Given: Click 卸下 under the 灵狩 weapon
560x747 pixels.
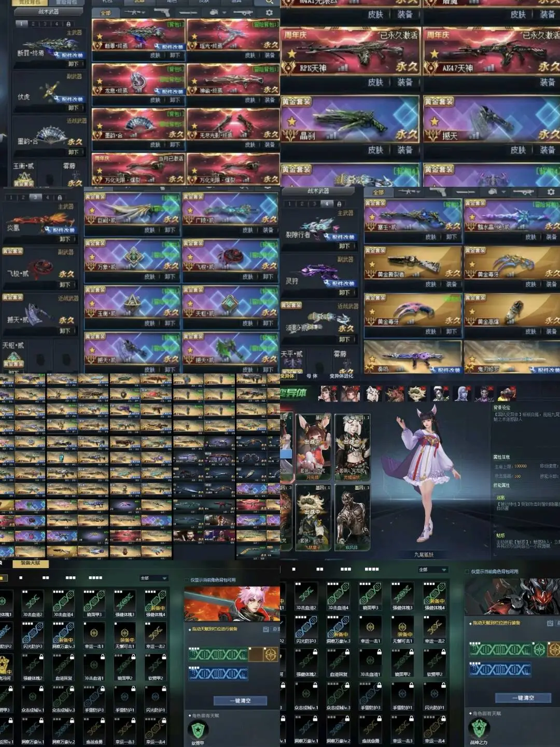Looking at the screenshot, I should [344, 293].
